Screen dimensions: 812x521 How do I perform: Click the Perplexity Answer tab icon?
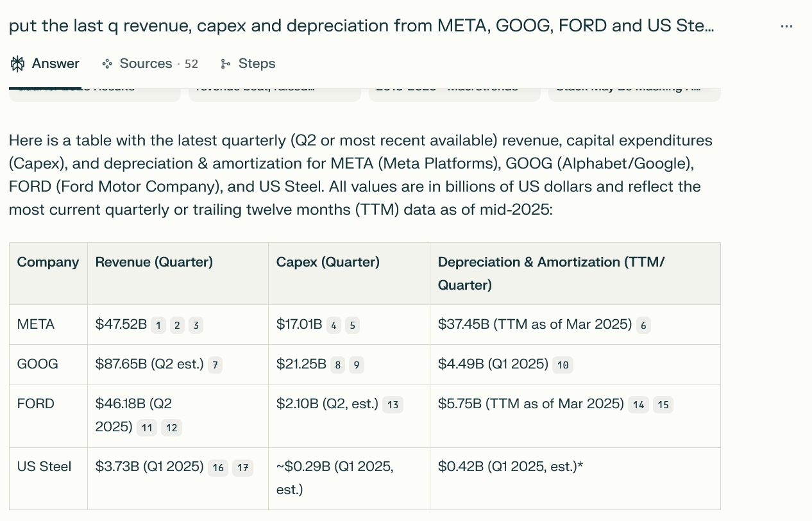click(x=18, y=63)
